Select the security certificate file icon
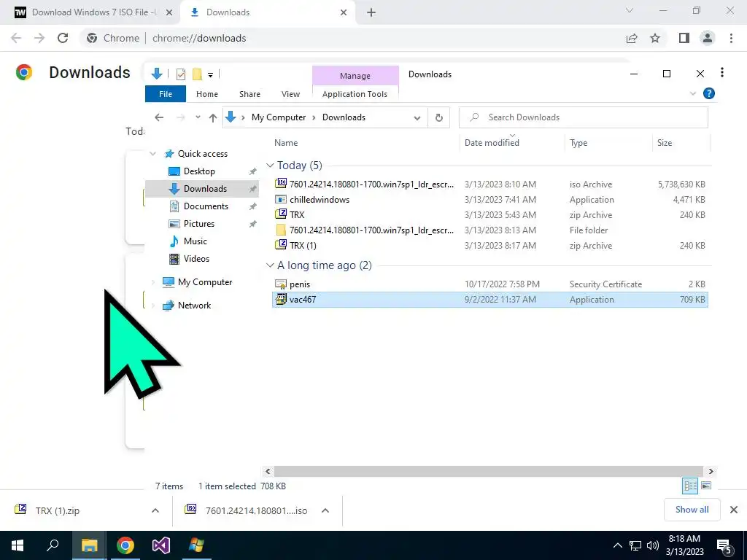The width and height of the screenshot is (747, 560). pyautogui.click(x=281, y=284)
